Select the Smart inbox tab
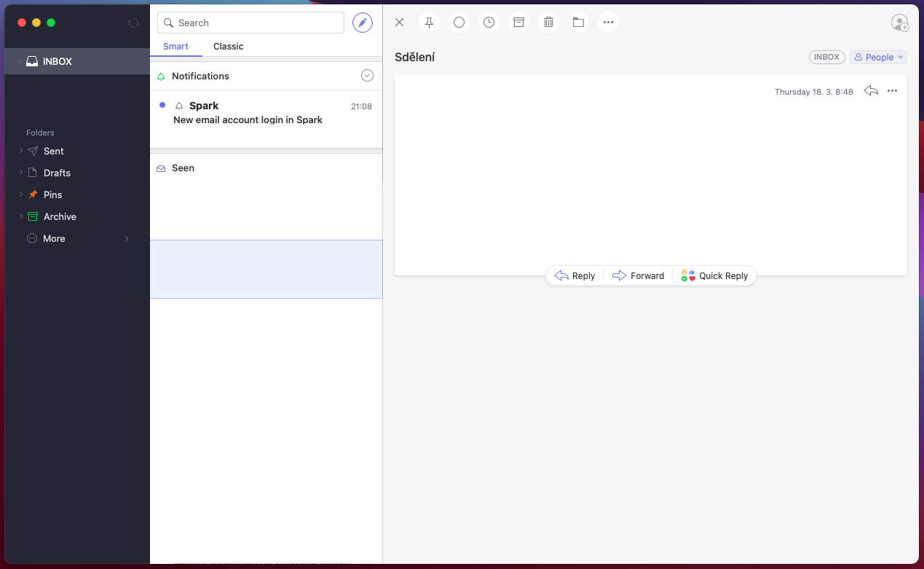924x569 pixels. [x=175, y=47]
